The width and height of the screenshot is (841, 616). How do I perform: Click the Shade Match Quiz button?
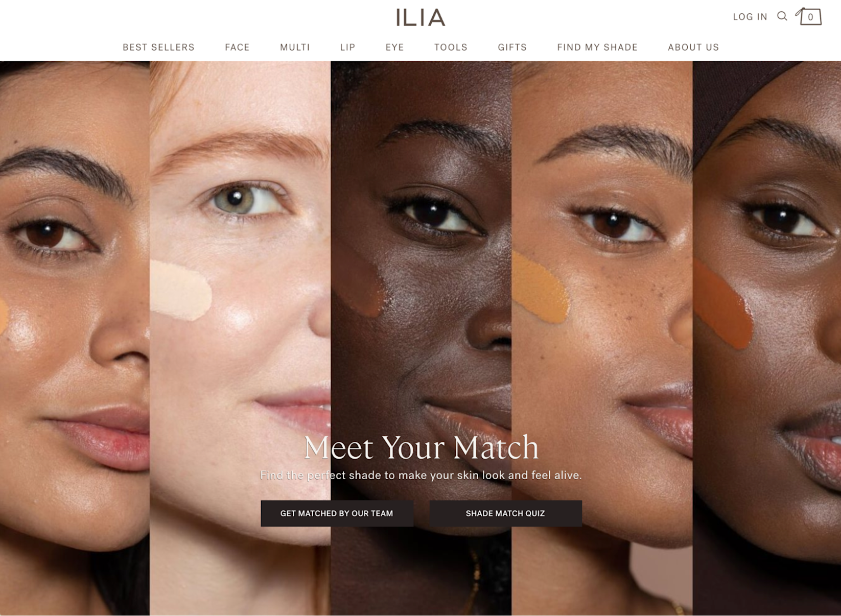505,513
